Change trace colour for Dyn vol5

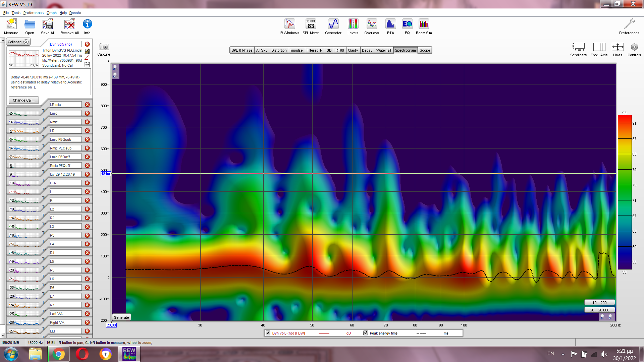[x=87, y=58]
